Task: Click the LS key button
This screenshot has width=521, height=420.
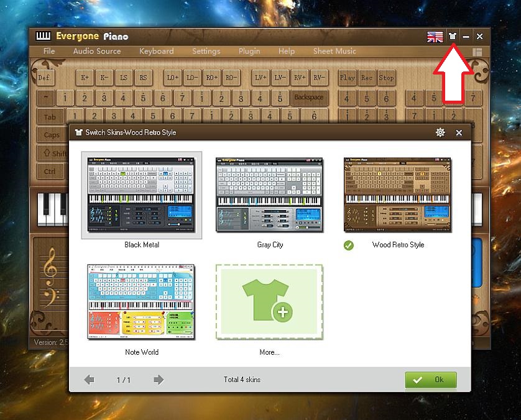Action: click(x=124, y=78)
